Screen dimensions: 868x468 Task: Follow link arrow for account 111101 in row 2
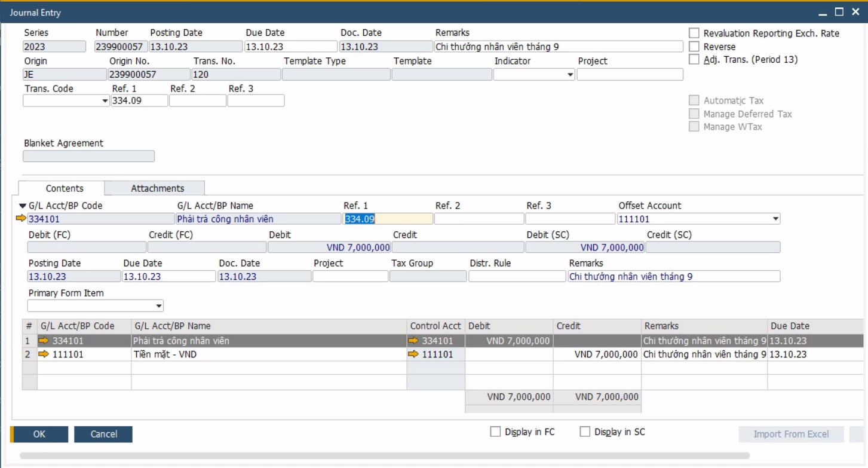(44, 354)
